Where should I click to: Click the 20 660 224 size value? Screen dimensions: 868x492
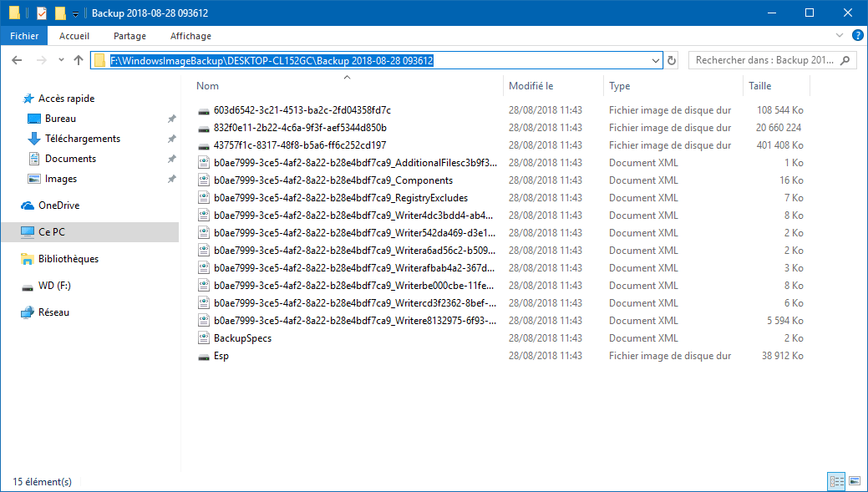(779, 128)
